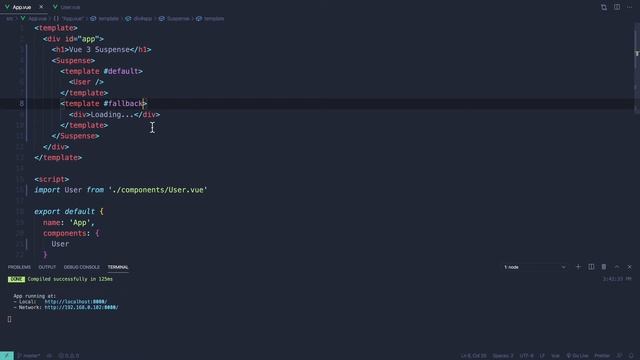Viewport: 640px width, 360px height.
Task: Click the name: 'App' property line
Action: [x=69, y=222]
